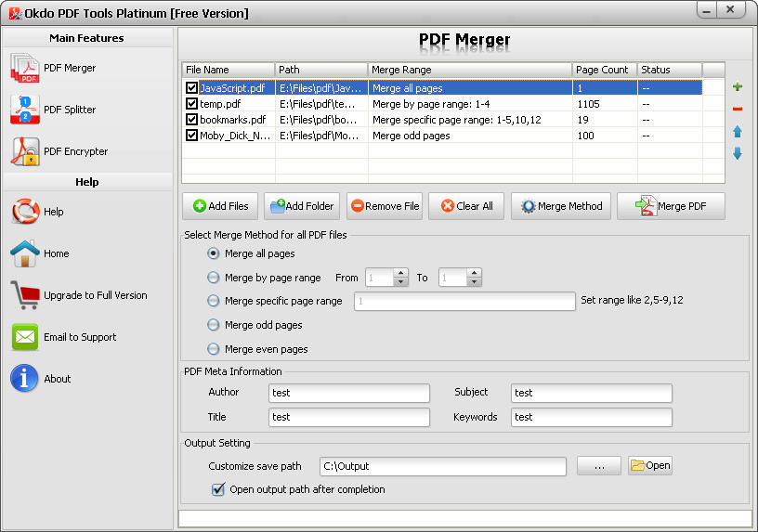Uncheck temp.pdf checkbox
Screen dimensions: 758x532
pos(191,104)
